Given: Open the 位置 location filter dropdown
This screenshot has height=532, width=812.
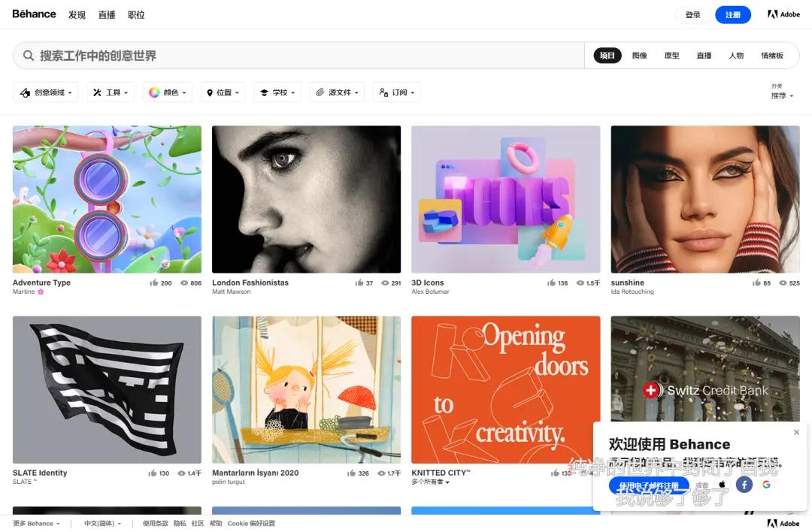Looking at the screenshot, I should pyautogui.click(x=222, y=92).
